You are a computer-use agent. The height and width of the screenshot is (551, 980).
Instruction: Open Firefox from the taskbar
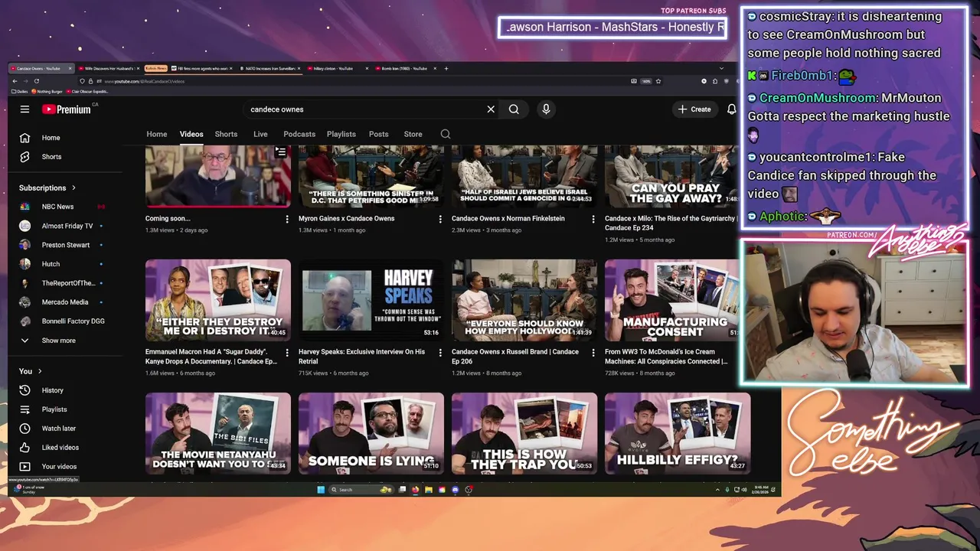tap(415, 490)
